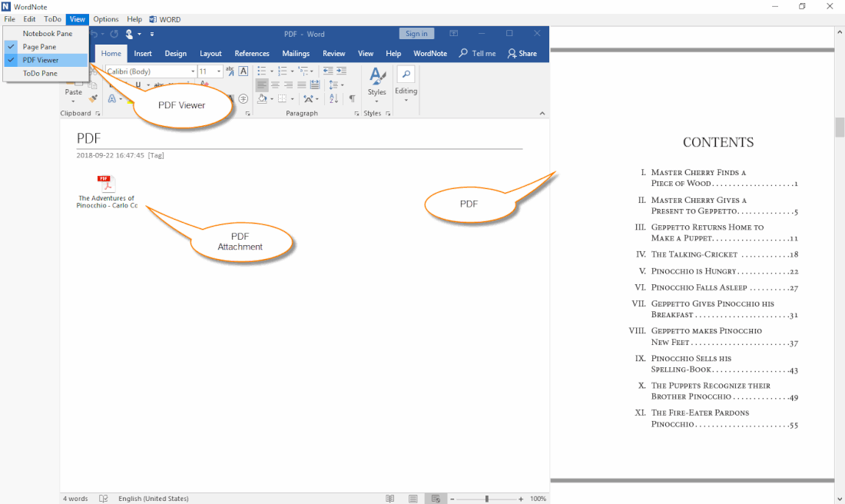The height and width of the screenshot is (504, 845).
Task: Open the Clipboard dialog launcher
Action: tap(98, 114)
